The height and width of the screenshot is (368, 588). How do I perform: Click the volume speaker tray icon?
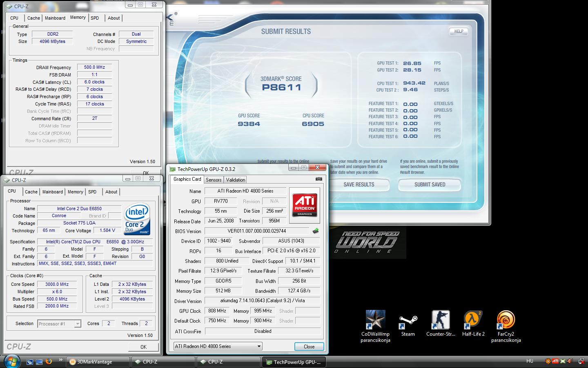pos(569,361)
